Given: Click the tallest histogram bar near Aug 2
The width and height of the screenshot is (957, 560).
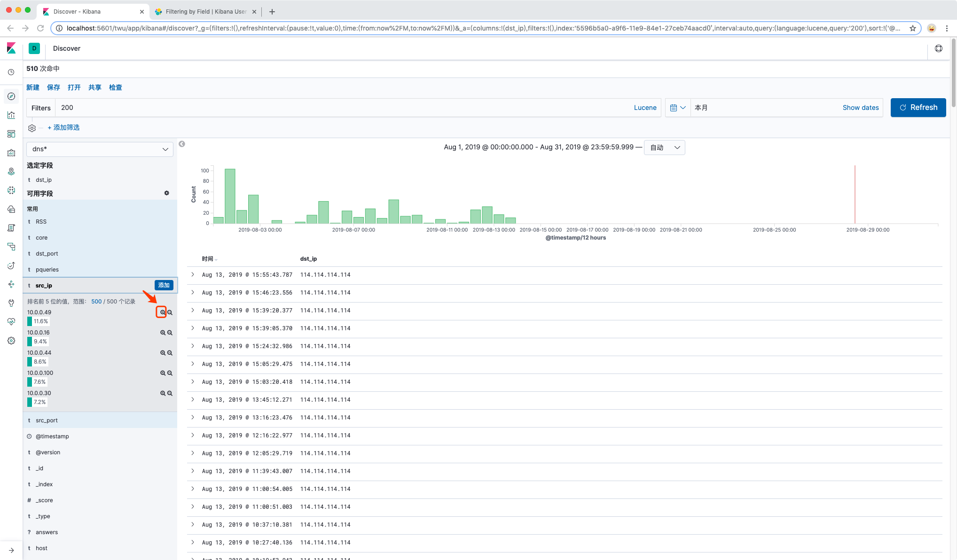Looking at the screenshot, I should click(230, 196).
